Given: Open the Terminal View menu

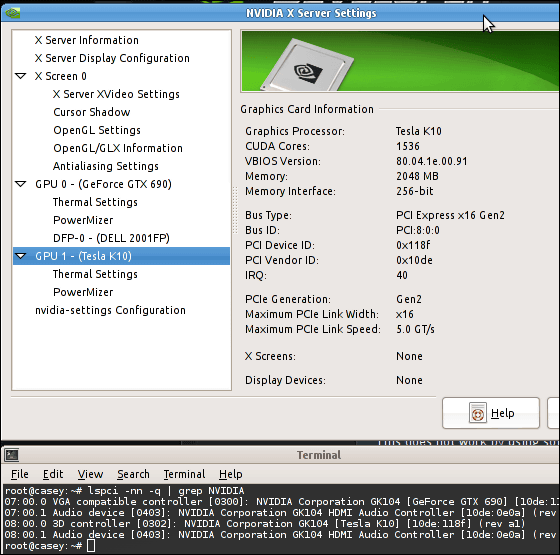Looking at the screenshot, I should pyautogui.click(x=90, y=474).
